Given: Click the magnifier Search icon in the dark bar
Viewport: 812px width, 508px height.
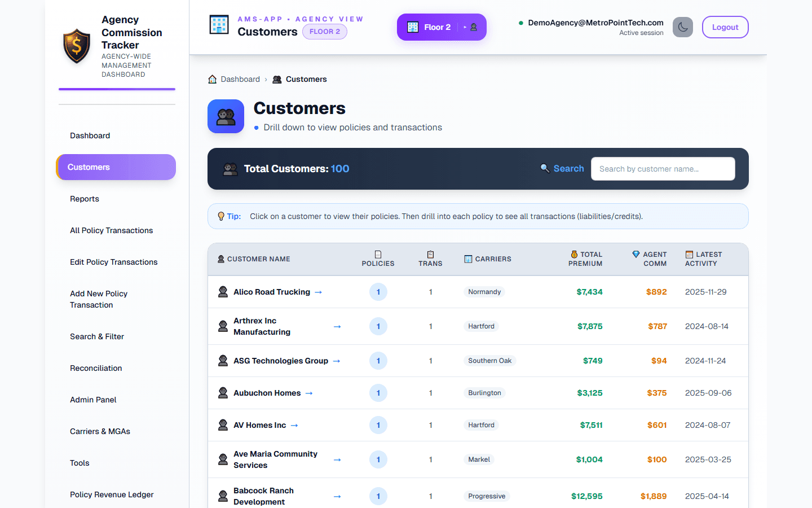Looking at the screenshot, I should pyautogui.click(x=545, y=168).
